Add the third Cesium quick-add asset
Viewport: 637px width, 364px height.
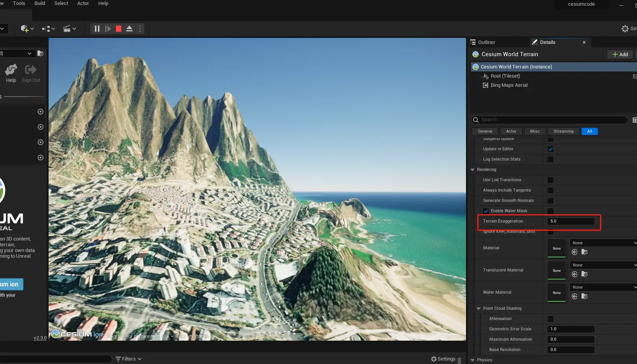click(x=41, y=142)
